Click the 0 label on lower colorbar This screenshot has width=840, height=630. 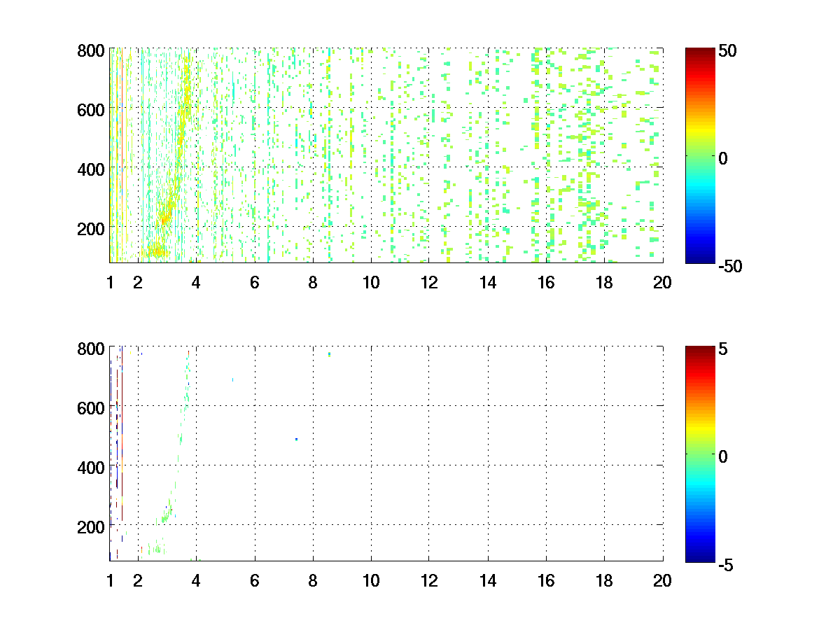(724, 456)
